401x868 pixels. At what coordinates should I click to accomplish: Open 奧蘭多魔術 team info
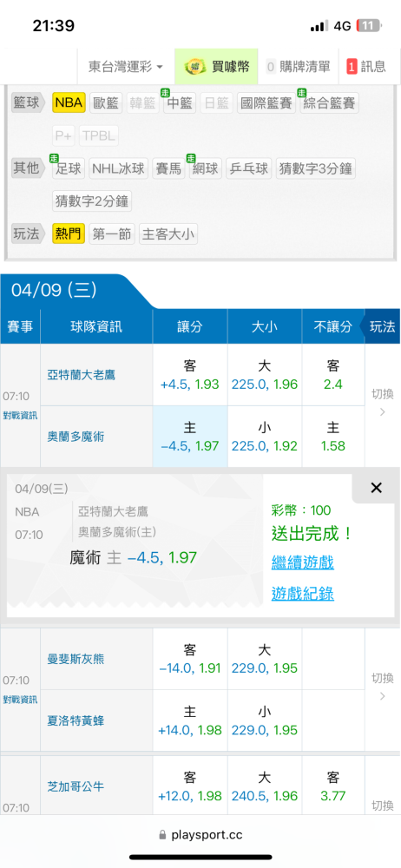[x=76, y=437]
